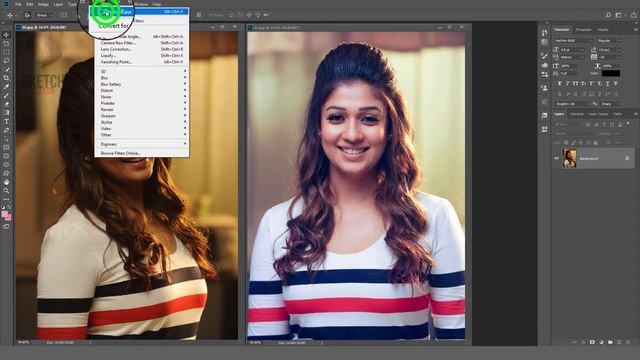Screen dimensions: 640x360
Task: Toggle Faux Italic in Character panel
Action: coord(567,83)
